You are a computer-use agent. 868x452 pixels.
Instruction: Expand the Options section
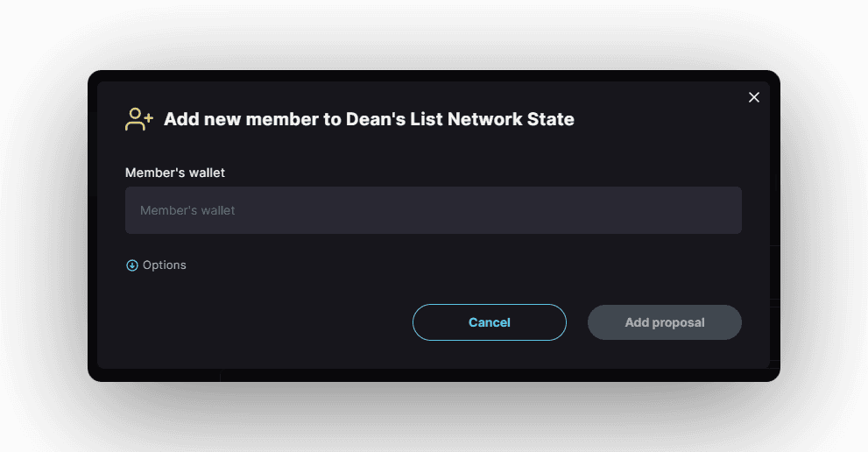click(156, 265)
